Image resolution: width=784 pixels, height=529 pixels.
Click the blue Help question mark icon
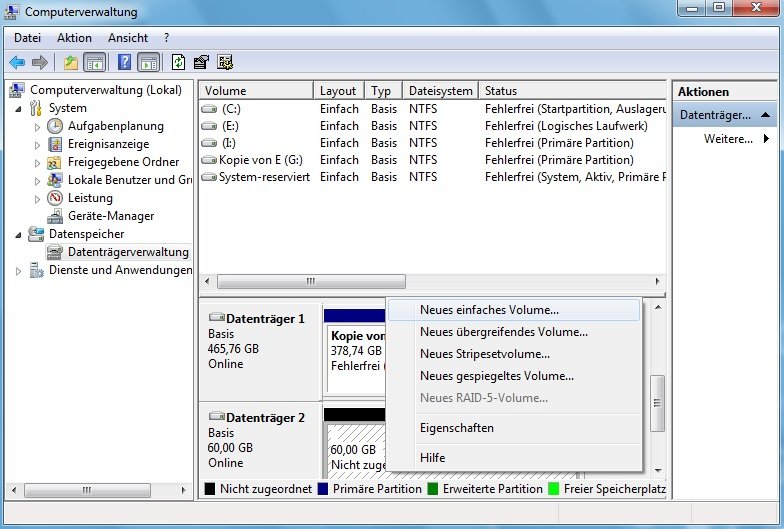(125, 62)
